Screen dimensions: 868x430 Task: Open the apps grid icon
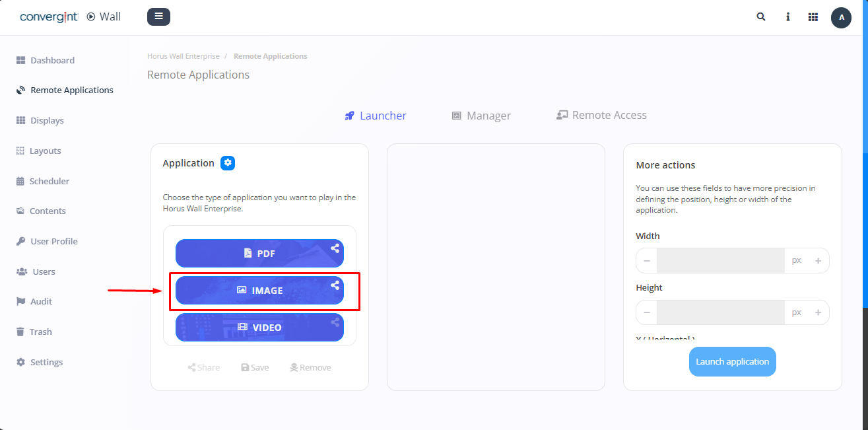click(x=813, y=17)
